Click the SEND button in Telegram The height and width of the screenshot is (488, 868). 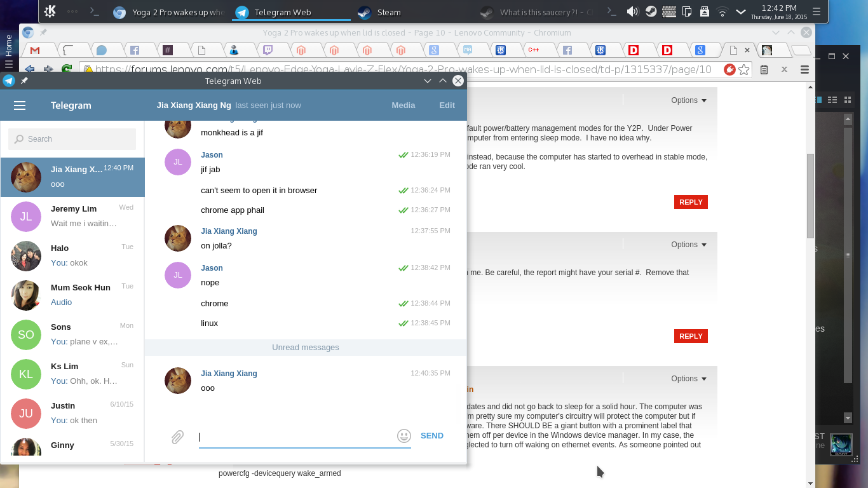pyautogui.click(x=432, y=436)
